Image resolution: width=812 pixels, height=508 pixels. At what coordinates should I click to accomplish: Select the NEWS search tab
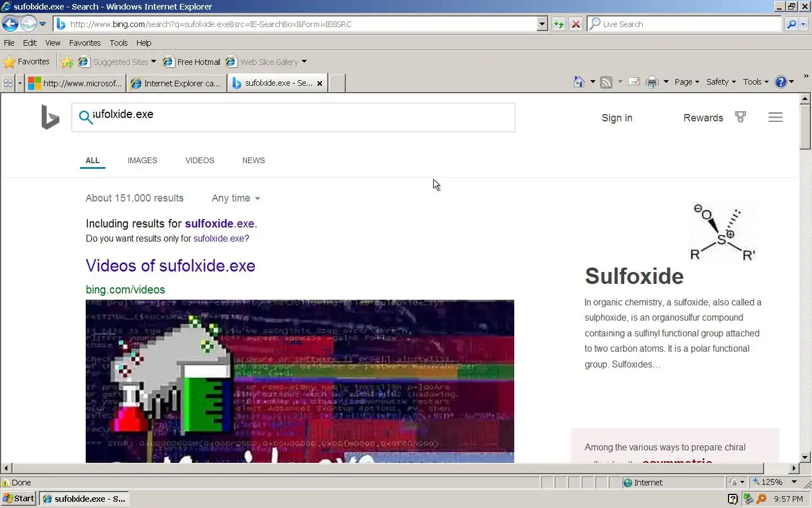click(x=253, y=160)
